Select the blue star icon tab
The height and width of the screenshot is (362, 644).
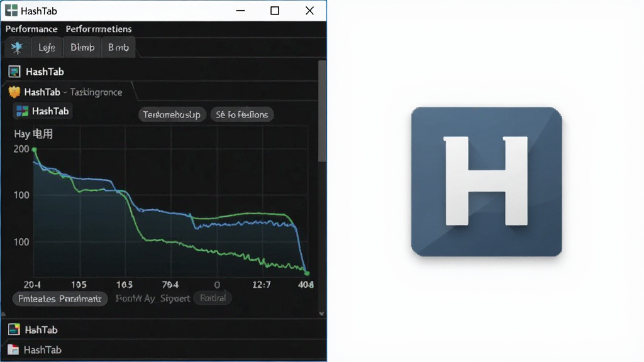17,48
